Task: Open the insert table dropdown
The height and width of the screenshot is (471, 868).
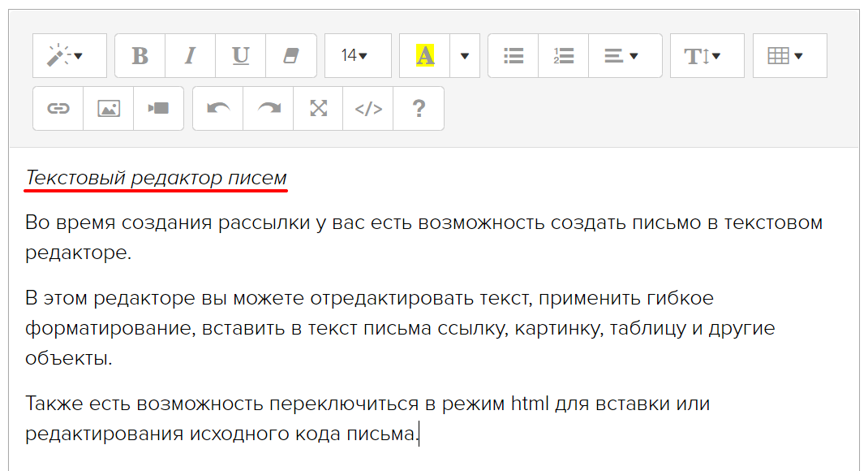Action: coord(789,56)
